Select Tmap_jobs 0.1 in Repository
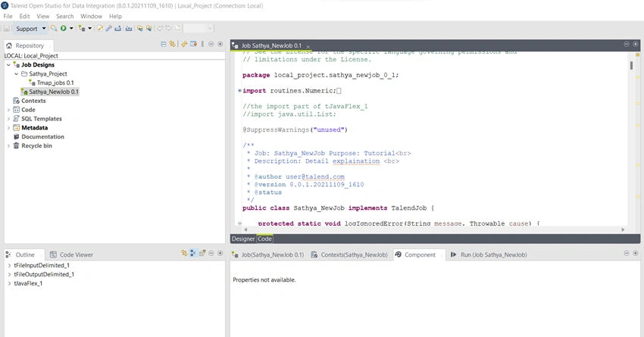This screenshot has height=337, width=644. (52, 83)
